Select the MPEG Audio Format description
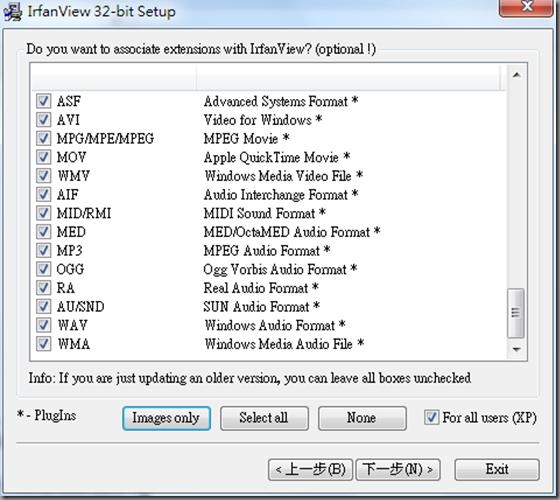The height and width of the screenshot is (500, 560). click(x=267, y=251)
